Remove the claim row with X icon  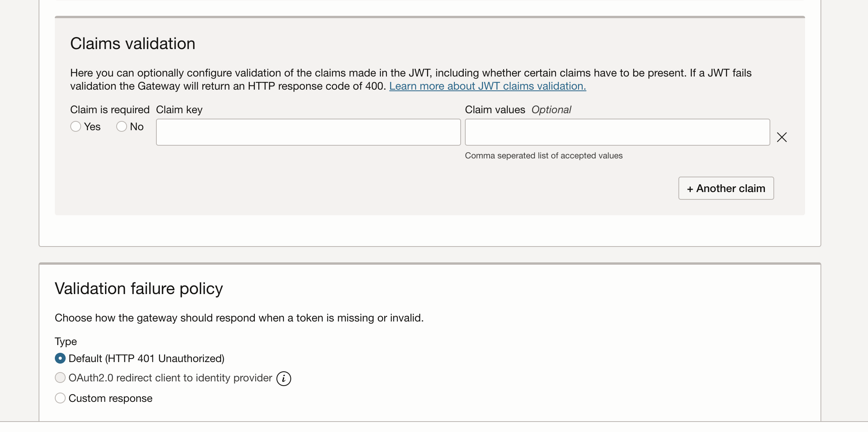point(782,137)
